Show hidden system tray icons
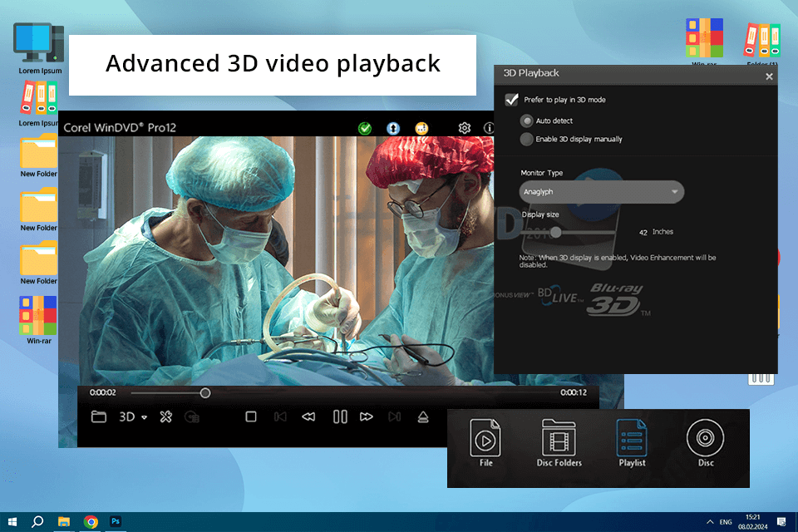 [x=710, y=522]
